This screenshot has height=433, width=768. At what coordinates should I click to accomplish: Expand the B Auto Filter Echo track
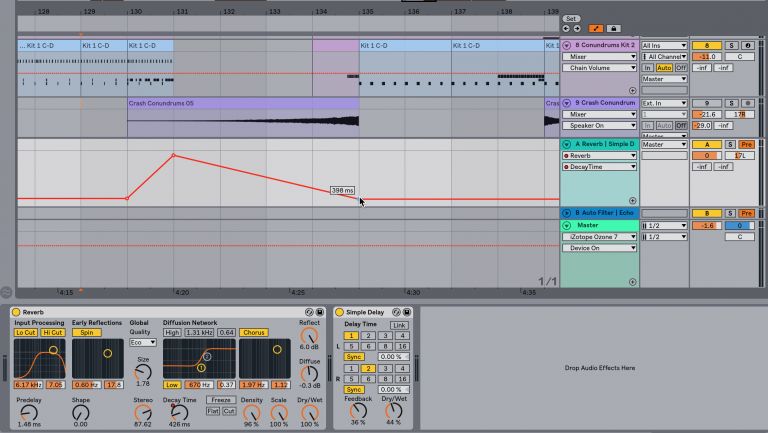point(567,213)
